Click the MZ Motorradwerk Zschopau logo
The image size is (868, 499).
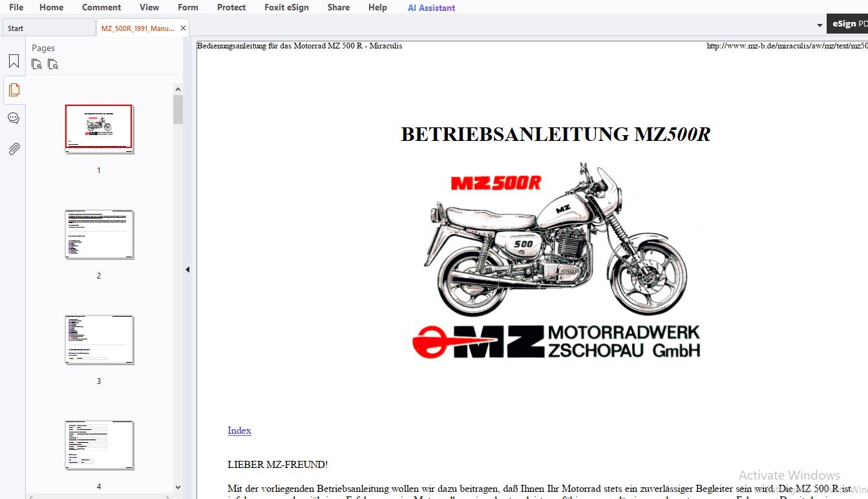coord(556,341)
